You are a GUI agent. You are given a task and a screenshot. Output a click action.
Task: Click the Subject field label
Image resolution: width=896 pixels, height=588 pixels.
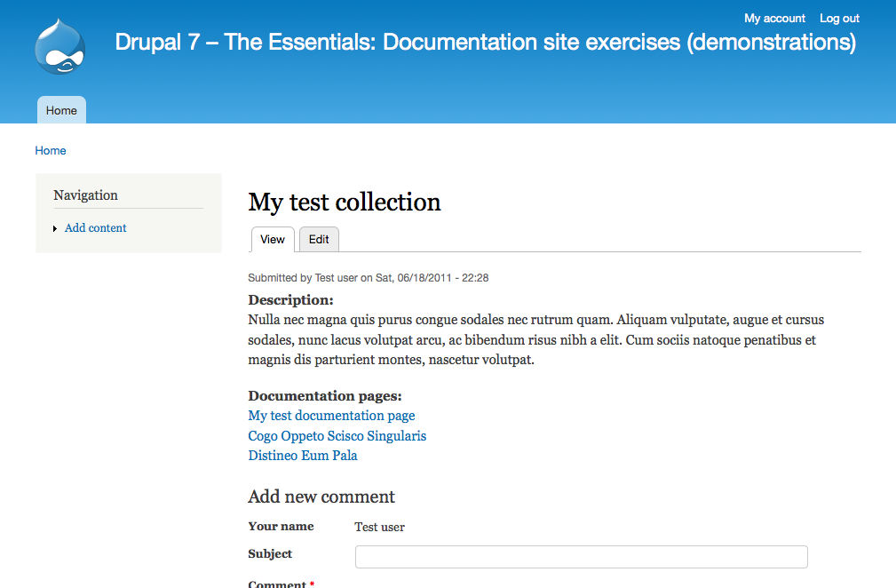[x=270, y=553]
